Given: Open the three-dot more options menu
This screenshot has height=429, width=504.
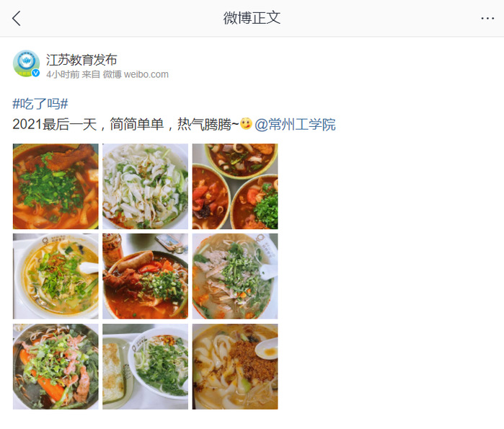Looking at the screenshot, I should (487, 18).
